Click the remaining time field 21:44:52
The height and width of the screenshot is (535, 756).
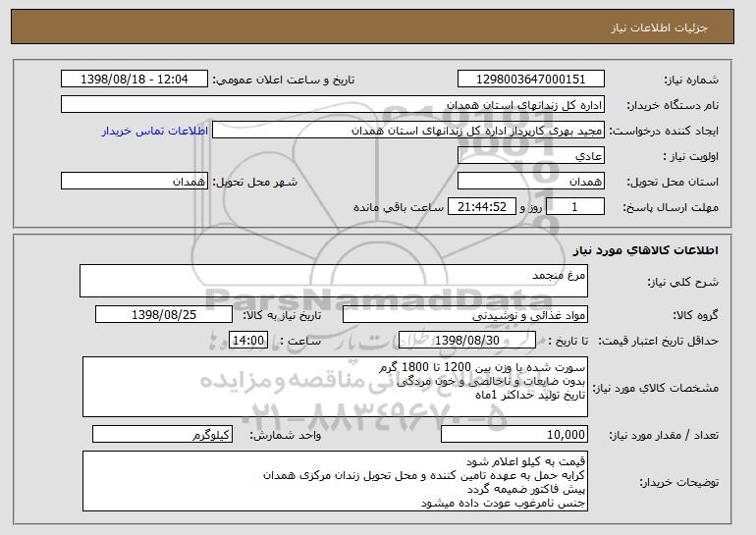[x=482, y=207]
